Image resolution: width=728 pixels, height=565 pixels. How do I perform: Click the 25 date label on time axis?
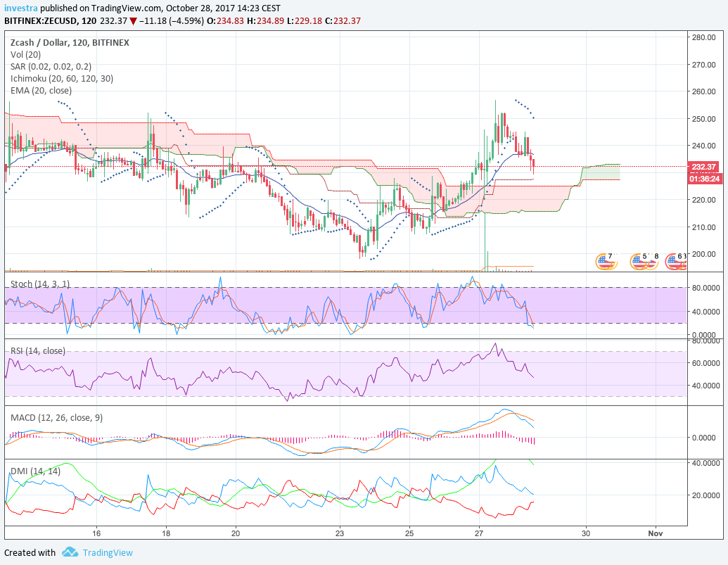click(x=409, y=533)
